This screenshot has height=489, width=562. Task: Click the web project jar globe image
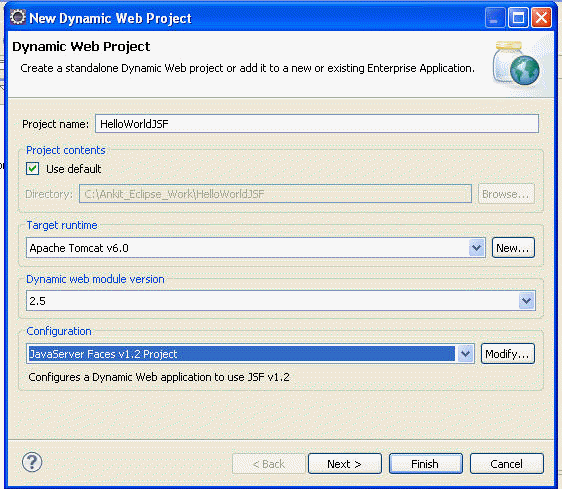point(516,63)
